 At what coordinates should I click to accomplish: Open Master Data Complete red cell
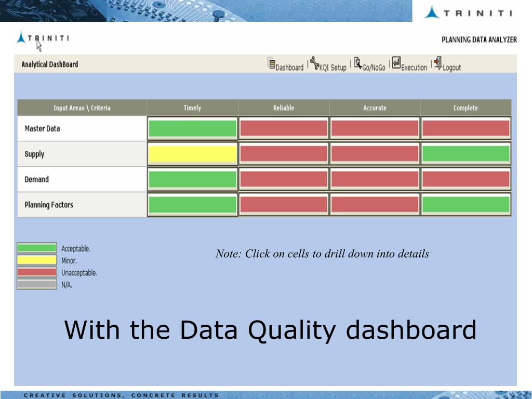click(x=466, y=129)
